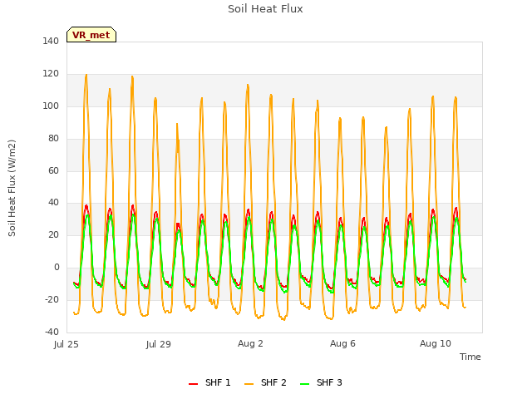Click the 40 y-axis tick label
Screen dimensions: 532x399
(53, 203)
